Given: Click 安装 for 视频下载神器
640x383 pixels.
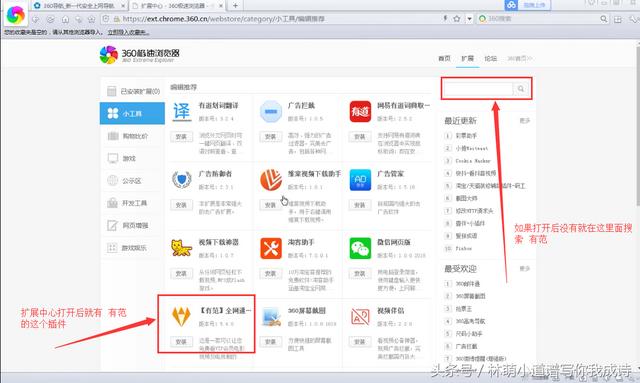Looking at the screenshot, I should pos(181,274).
